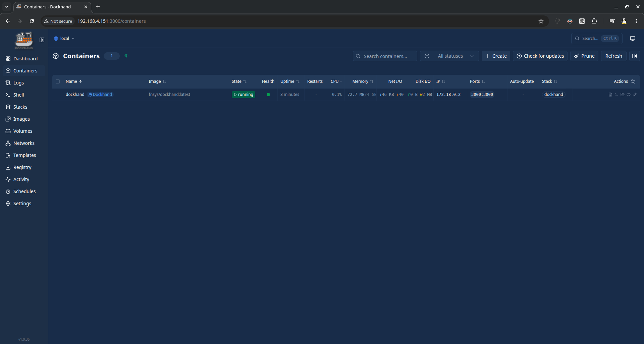The height and width of the screenshot is (344, 644).
Task: Sort table by Stack column
Action: [x=549, y=81]
